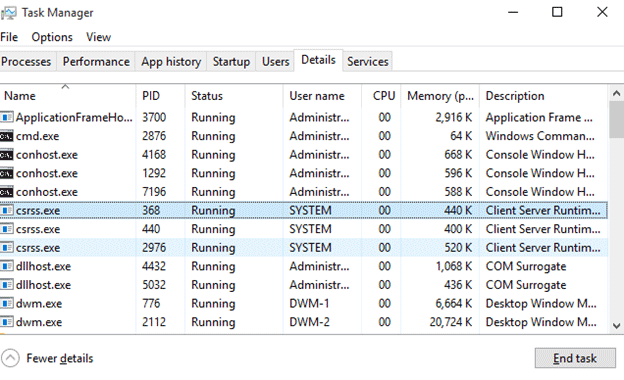Viewport: 624px width, 380px height.
Task: Click the 6,664 K memory value
Action: click(454, 304)
